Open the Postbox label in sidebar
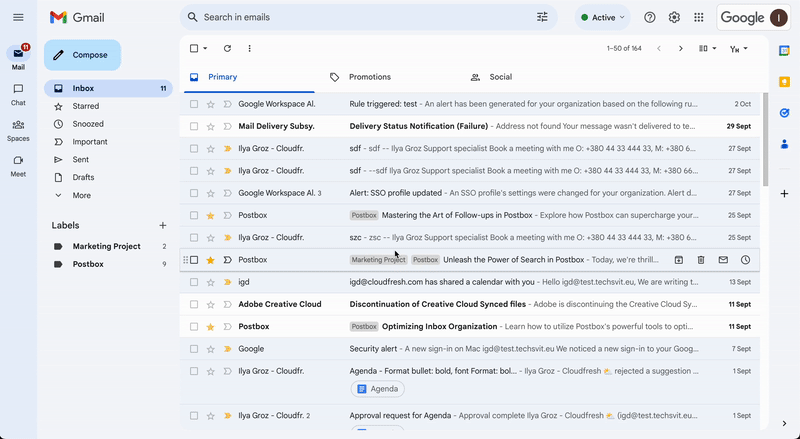Image resolution: width=800 pixels, height=439 pixels. (88, 264)
